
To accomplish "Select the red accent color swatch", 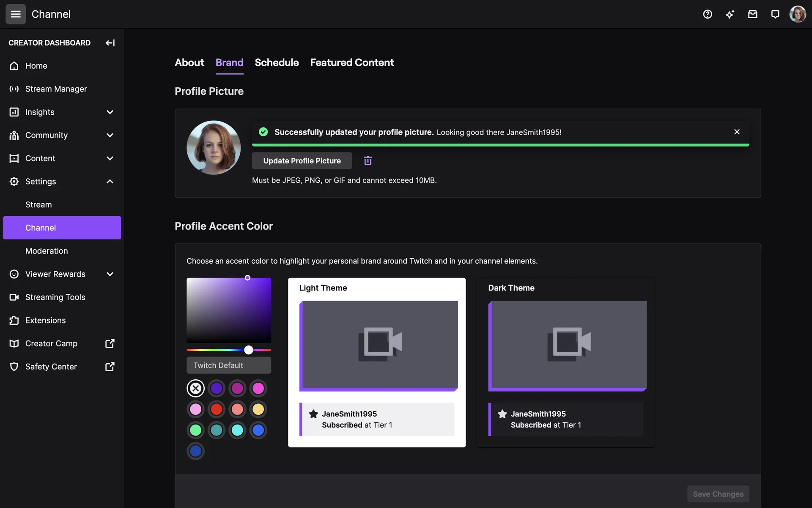I will [216, 409].
